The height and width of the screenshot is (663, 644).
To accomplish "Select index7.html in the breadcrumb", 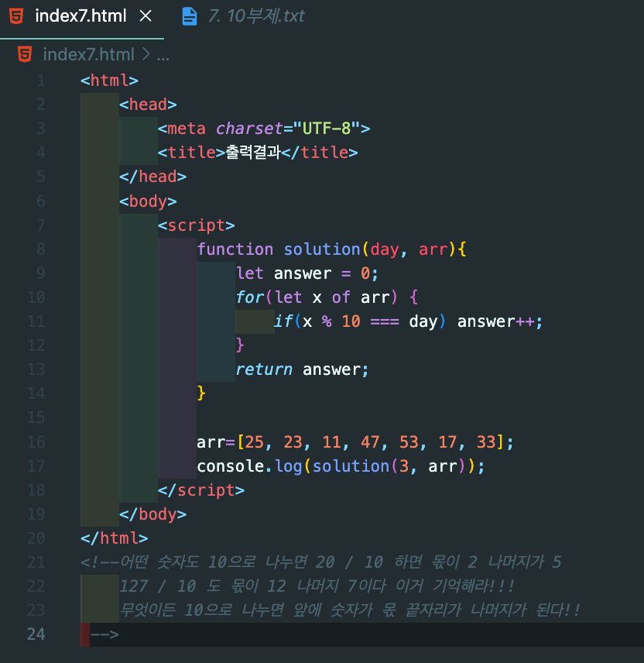I will point(88,54).
